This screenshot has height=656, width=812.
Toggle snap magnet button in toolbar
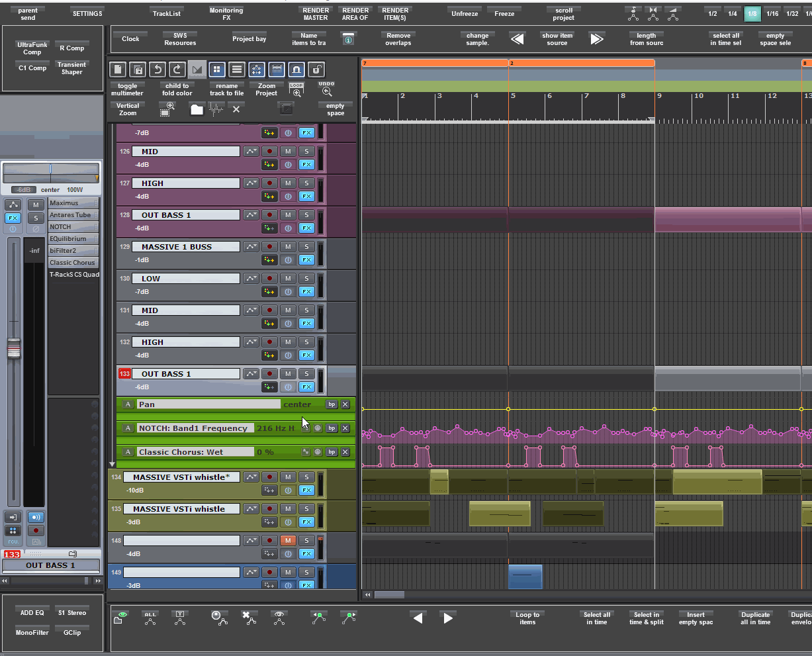(296, 70)
